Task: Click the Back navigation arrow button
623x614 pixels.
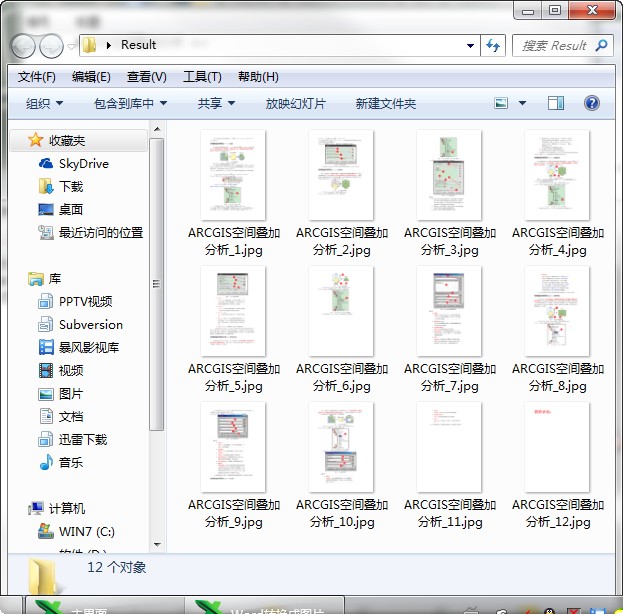Action: click(x=22, y=46)
